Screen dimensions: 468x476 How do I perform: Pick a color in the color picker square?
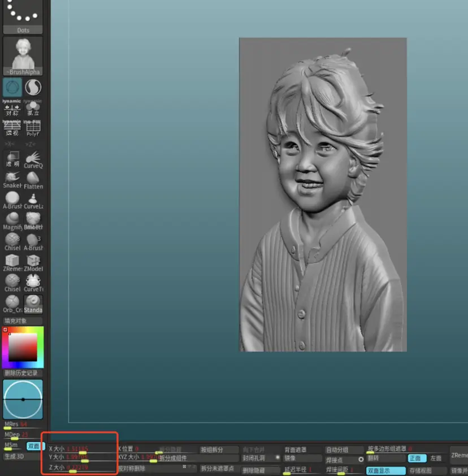(23, 347)
